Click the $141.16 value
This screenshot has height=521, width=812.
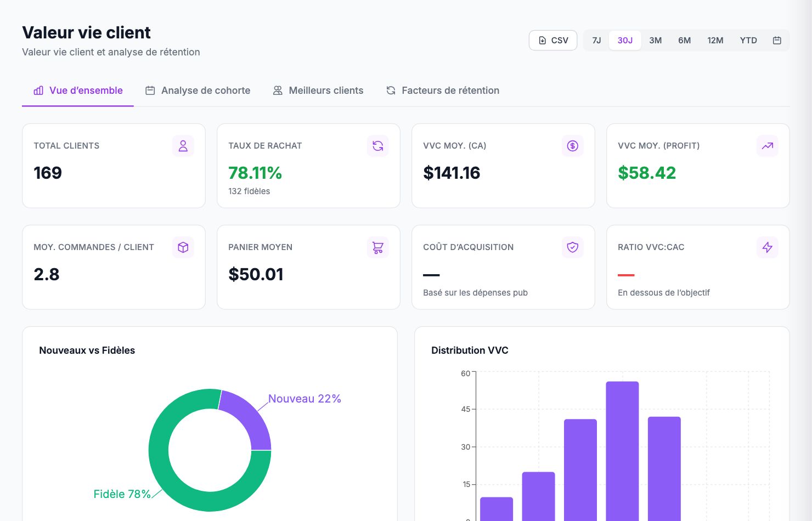click(x=452, y=173)
